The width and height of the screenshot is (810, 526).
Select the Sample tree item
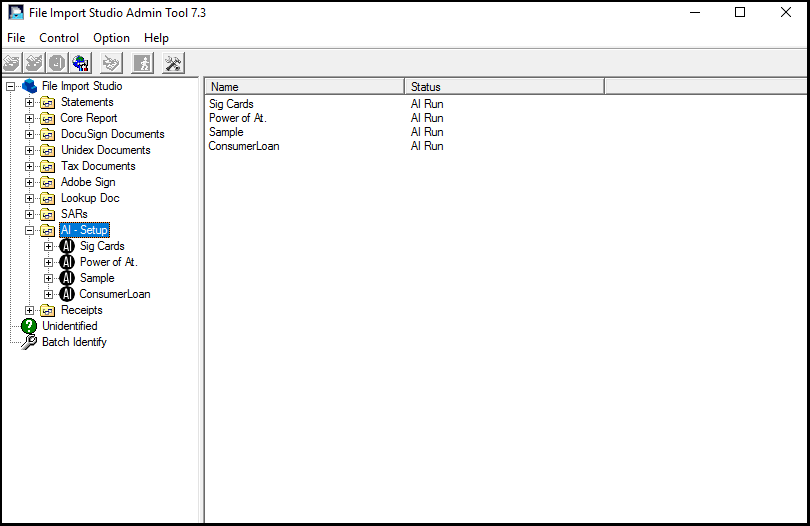97,278
